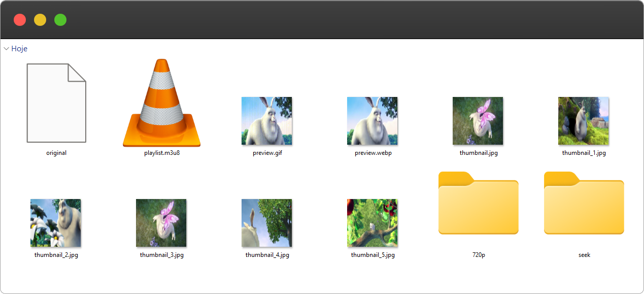Click the 'seek' folder name label
The image size is (644, 294).
[x=584, y=255]
